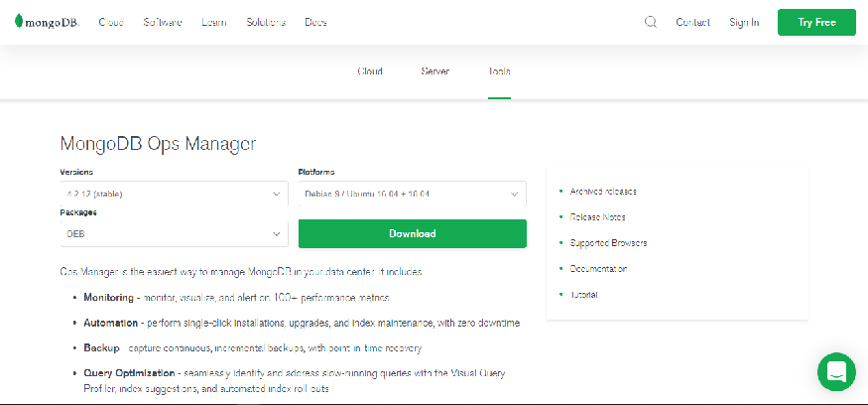Expand the Platforms dropdown
Viewport: 868px width, 405px height.
(413, 194)
